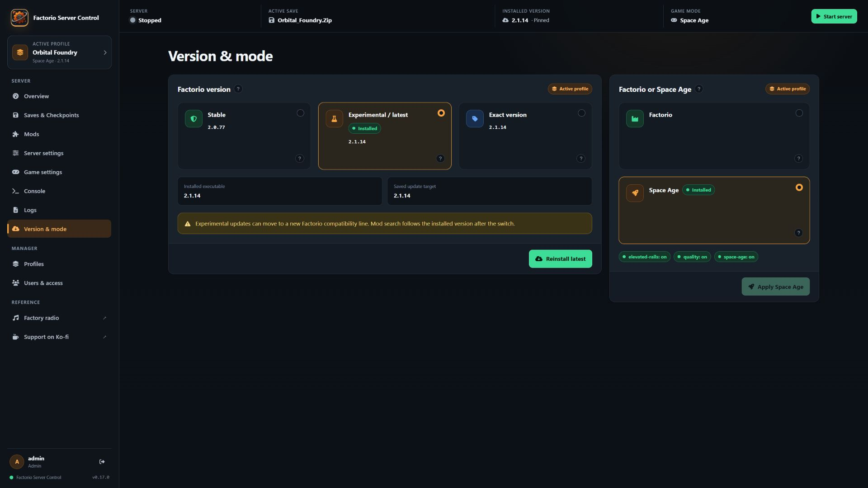Open Factory radio external link arrow
Viewport: 868px width, 488px height.
click(105, 318)
